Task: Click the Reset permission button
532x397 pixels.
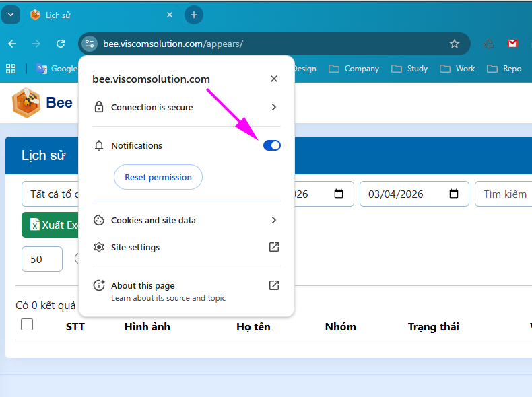Action: click(158, 178)
